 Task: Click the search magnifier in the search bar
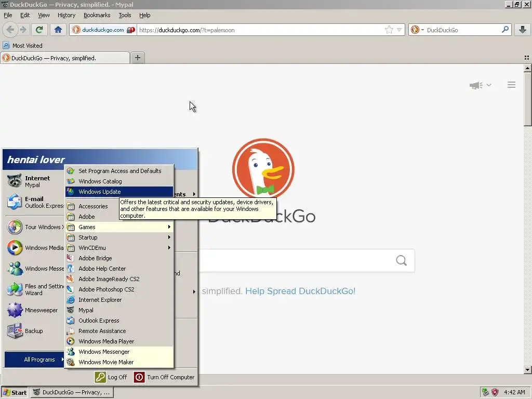click(505, 30)
